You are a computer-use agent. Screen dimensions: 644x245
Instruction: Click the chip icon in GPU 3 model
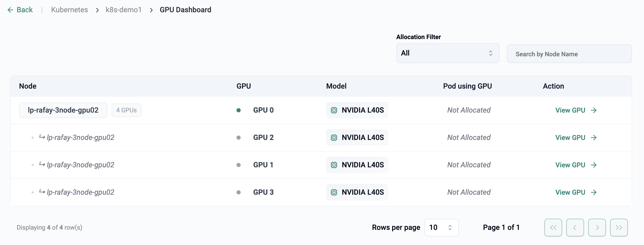pyautogui.click(x=334, y=192)
